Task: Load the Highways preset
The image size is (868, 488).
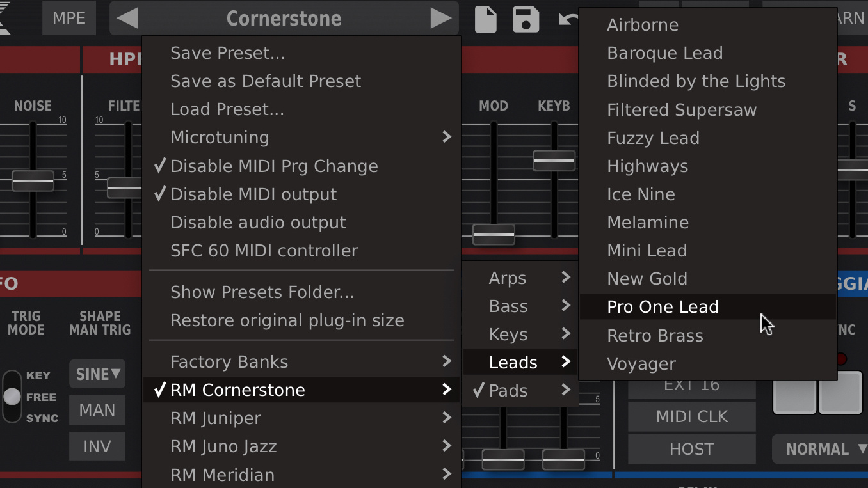Action: pyautogui.click(x=708, y=166)
